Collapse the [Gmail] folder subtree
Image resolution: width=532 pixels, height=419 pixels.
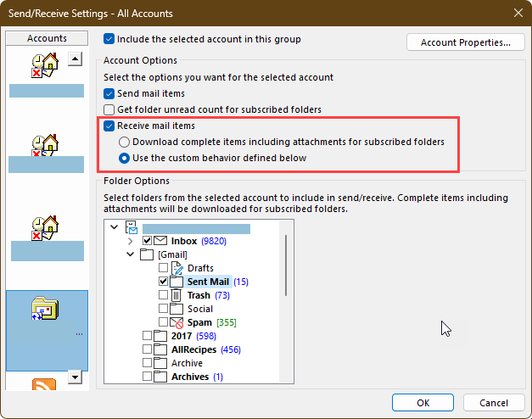click(x=131, y=254)
